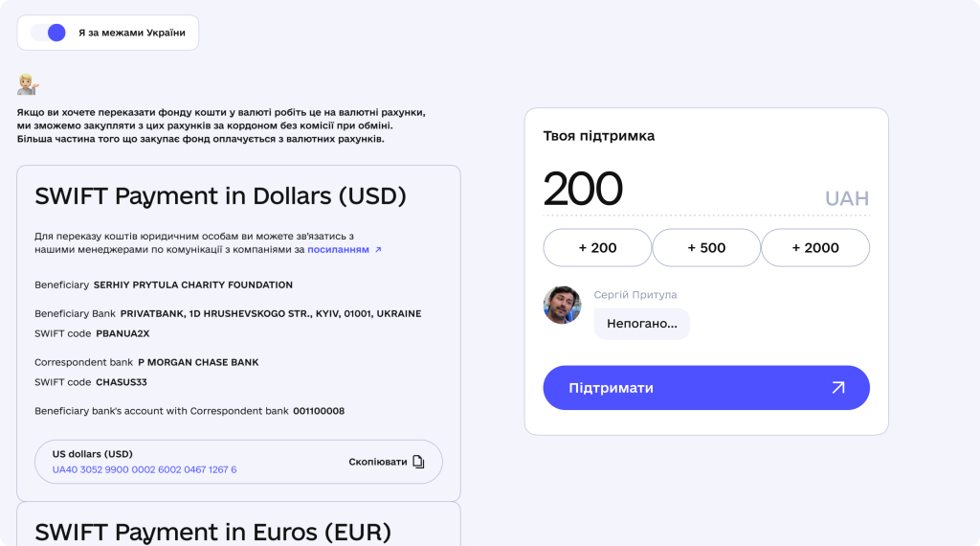Viewport: 980px width, 546px height.
Task: Add 200 UAH with + 200 button
Action: (597, 248)
